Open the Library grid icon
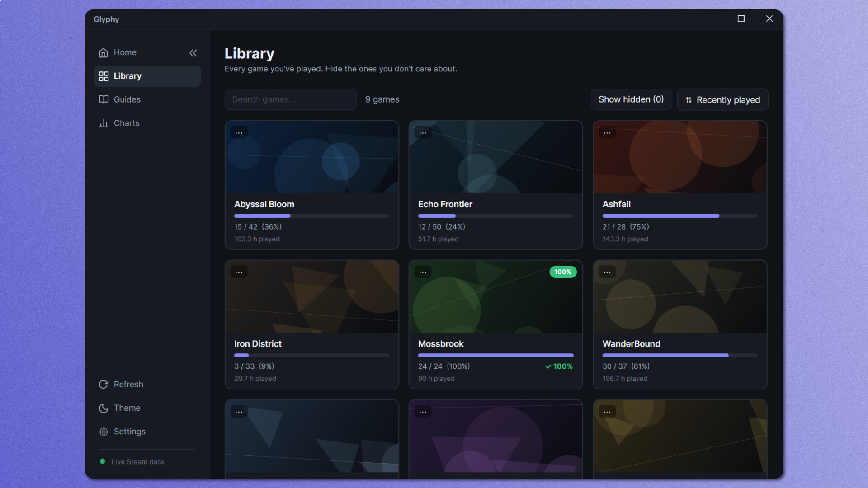868x488 pixels. pos(104,76)
